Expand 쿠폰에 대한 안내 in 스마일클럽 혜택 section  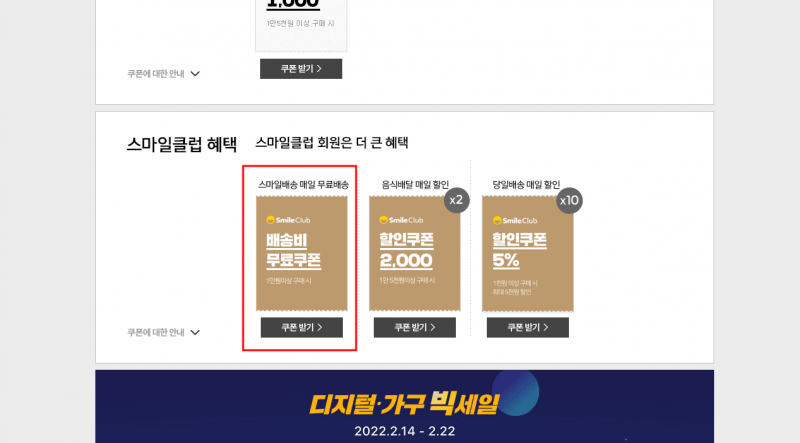pyautogui.click(x=195, y=333)
